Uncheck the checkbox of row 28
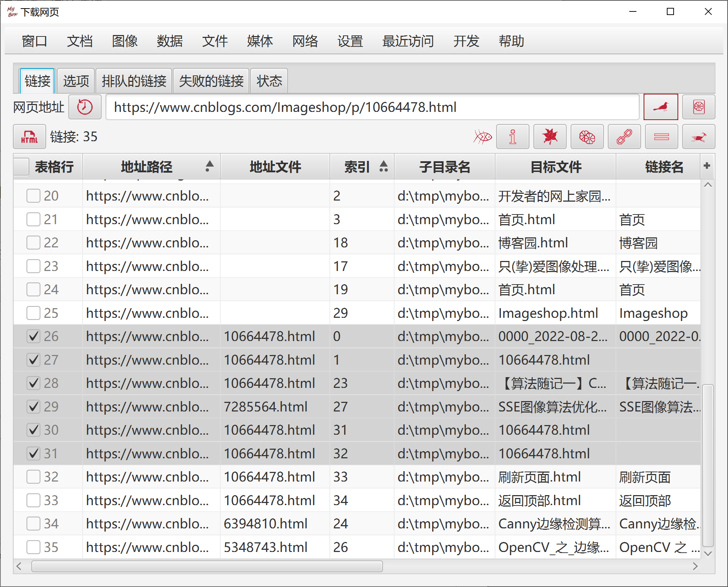 point(33,383)
